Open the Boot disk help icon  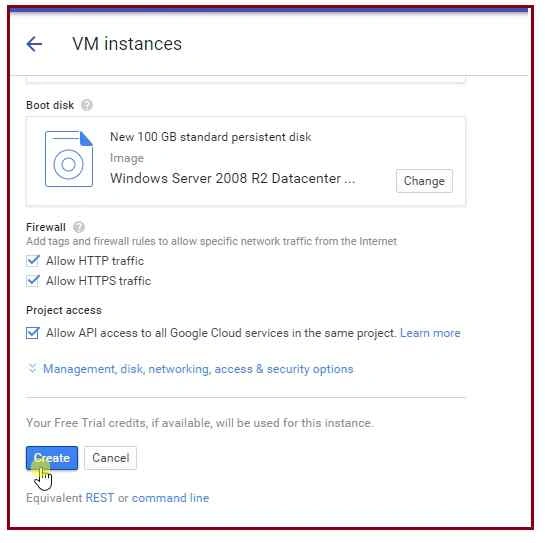click(87, 105)
